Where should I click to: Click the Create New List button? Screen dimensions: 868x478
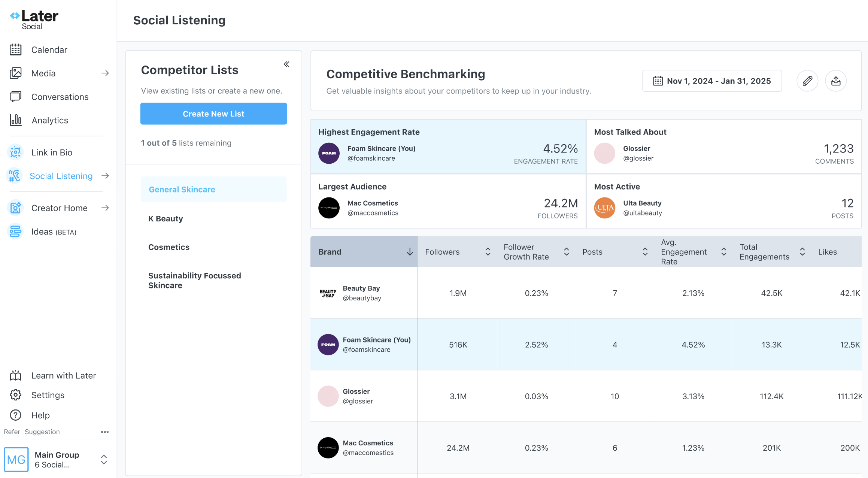pos(213,114)
